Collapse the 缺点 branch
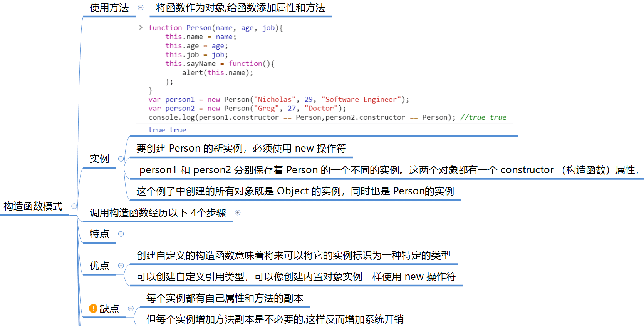Viewport: 644px width, 326px height. [x=131, y=308]
